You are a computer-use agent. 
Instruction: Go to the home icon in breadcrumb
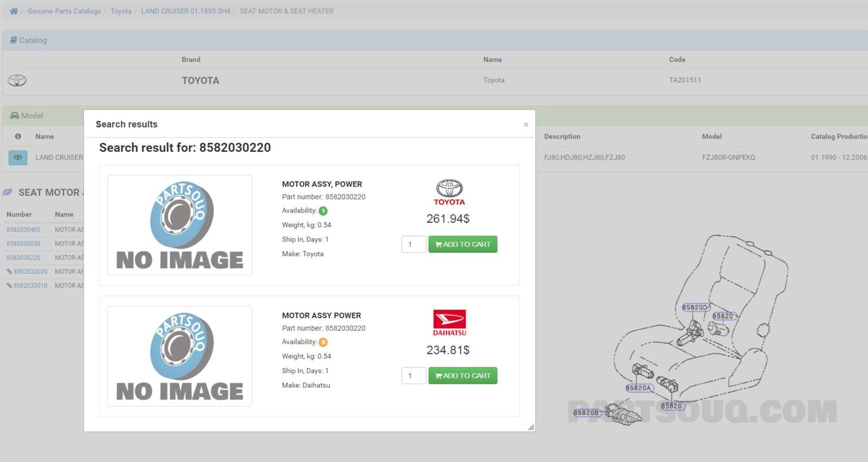tap(14, 11)
